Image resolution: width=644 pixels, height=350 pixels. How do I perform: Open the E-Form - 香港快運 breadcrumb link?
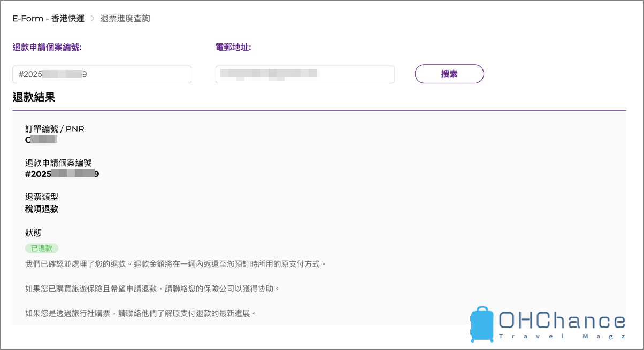point(49,19)
